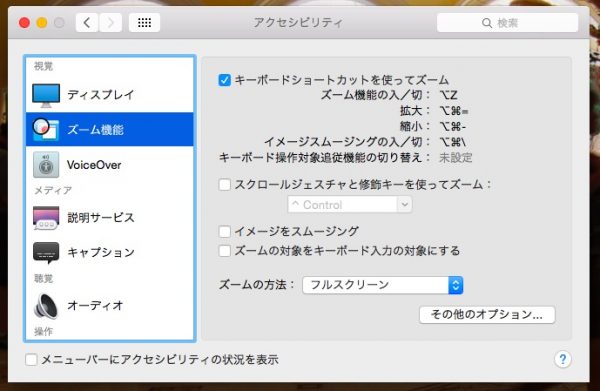The image size is (600, 391).
Task: Click the magnifier icon in search field
Action: [x=487, y=23]
